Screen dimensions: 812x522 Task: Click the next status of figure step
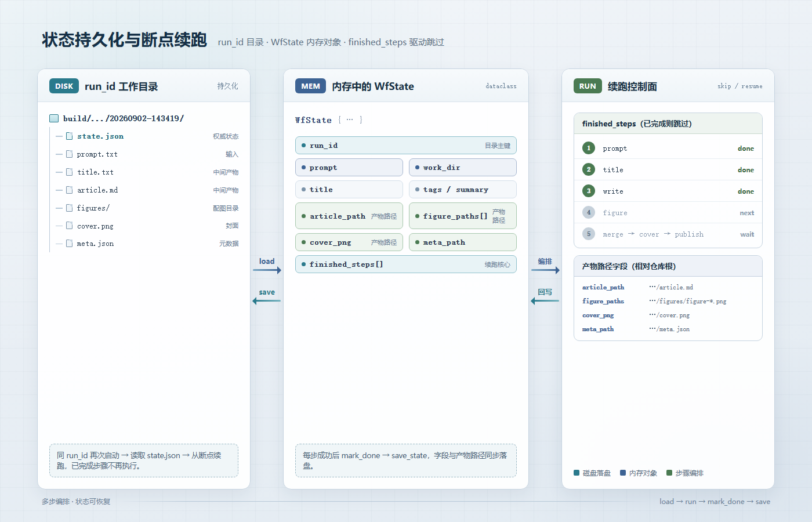pyautogui.click(x=747, y=213)
